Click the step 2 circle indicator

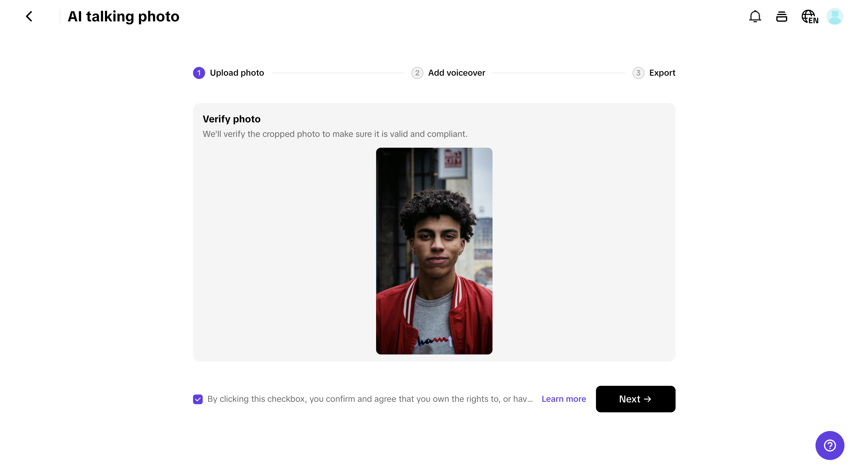click(x=417, y=73)
